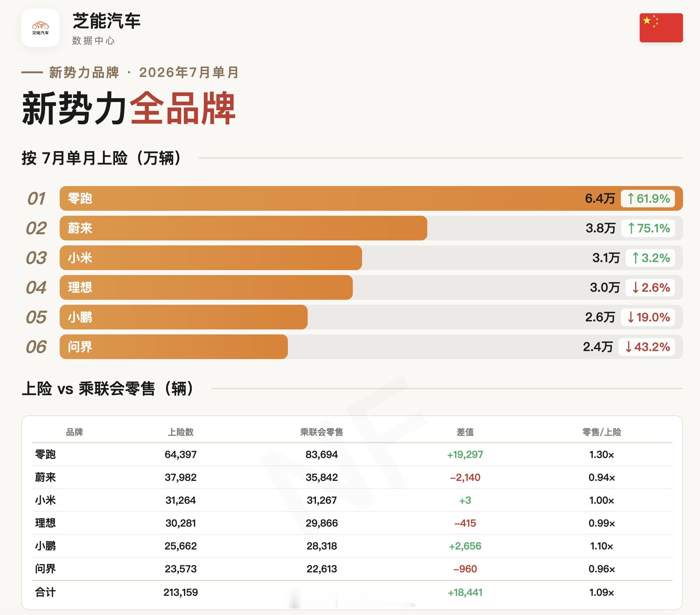Viewport: 700px width, 615px height.
Task: Click the 蔚来 bar in the ranking chart
Action: click(243, 228)
